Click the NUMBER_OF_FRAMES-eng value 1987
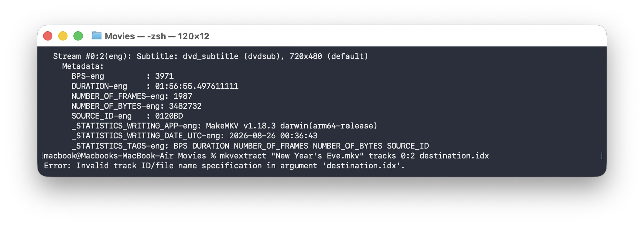 tap(183, 96)
